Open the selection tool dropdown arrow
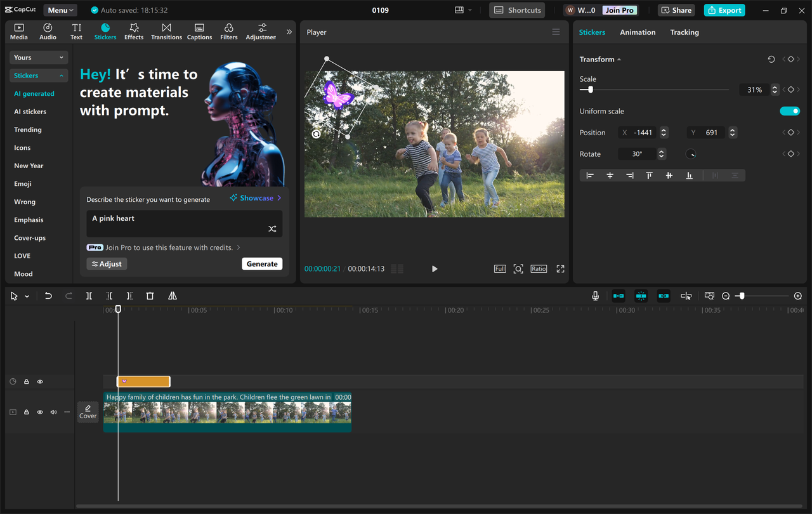 26,296
